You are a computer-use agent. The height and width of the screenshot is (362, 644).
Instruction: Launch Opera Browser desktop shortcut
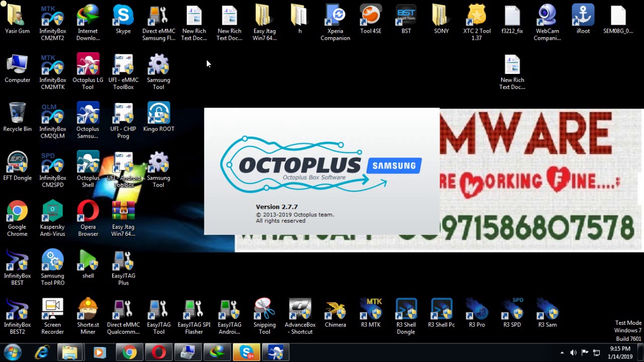coord(88,219)
